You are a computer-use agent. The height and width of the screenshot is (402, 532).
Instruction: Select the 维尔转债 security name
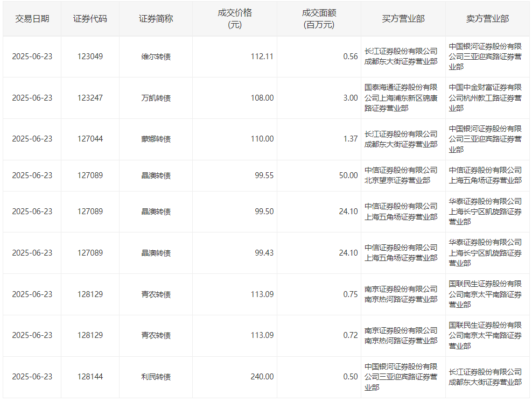pos(156,57)
